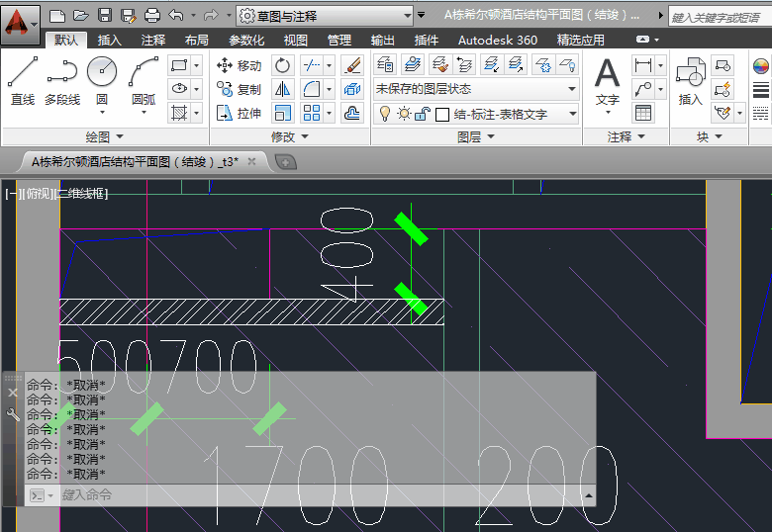
Task: Toggle layer lock padlock icon
Action: click(x=422, y=114)
